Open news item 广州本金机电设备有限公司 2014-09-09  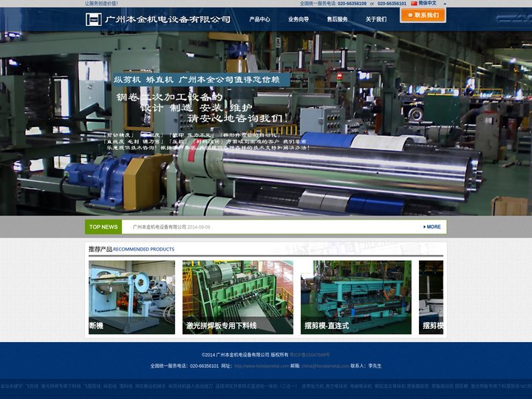tap(171, 227)
